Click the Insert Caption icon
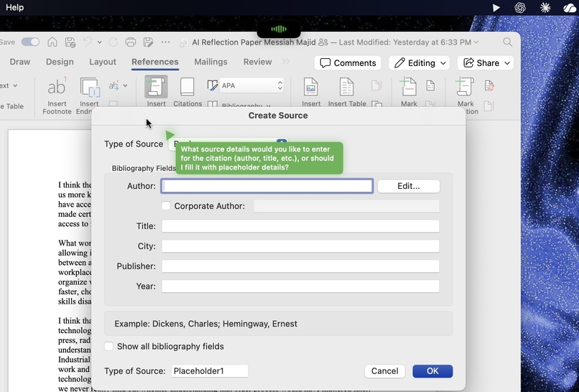 click(x=310, y=87)
